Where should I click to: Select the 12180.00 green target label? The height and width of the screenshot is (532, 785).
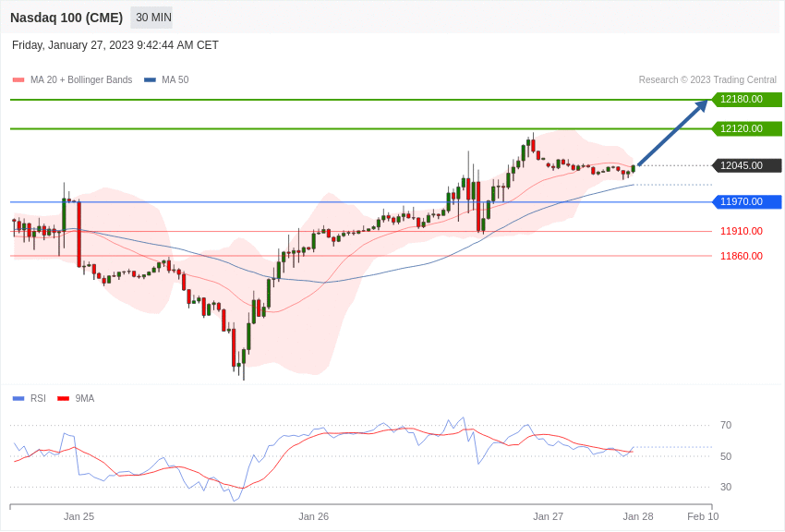[746, 100]
